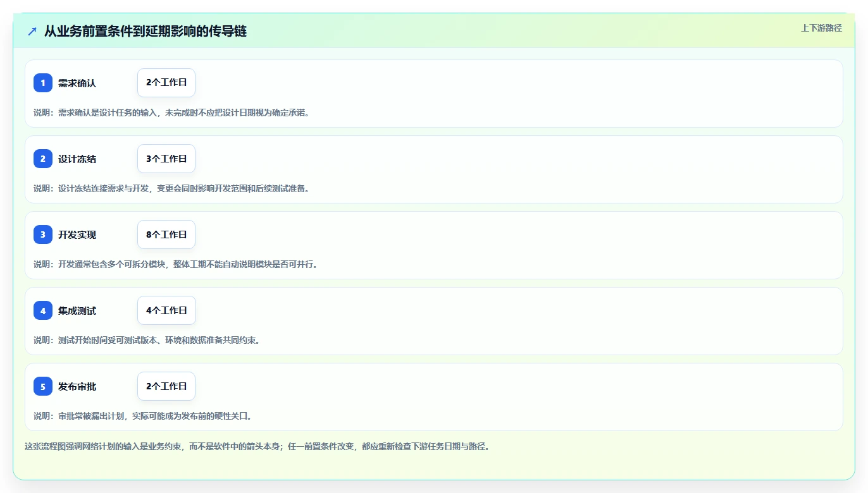Click the step 2 number badge
The height and width of the screenshot is (493, 868).
[43, 159]
